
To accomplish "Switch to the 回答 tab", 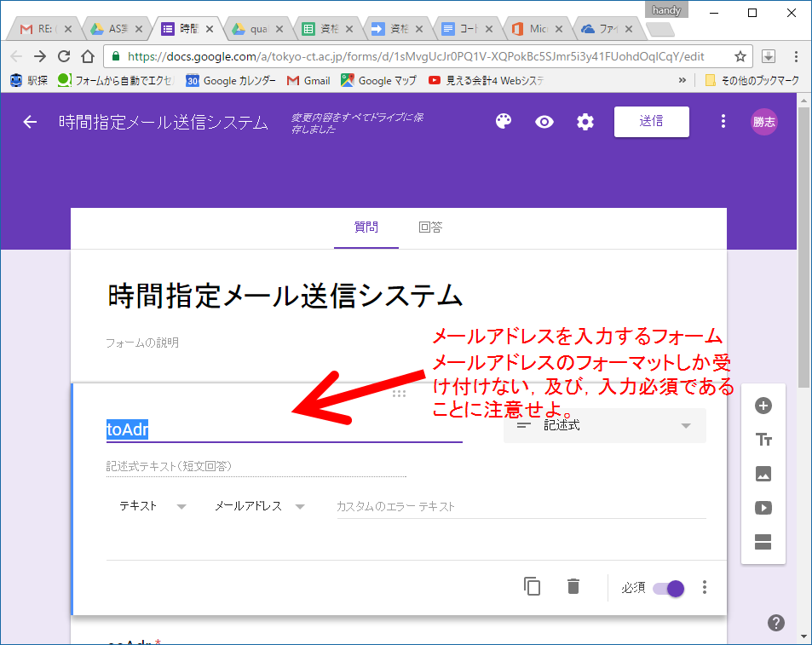I will pos(429,227).
